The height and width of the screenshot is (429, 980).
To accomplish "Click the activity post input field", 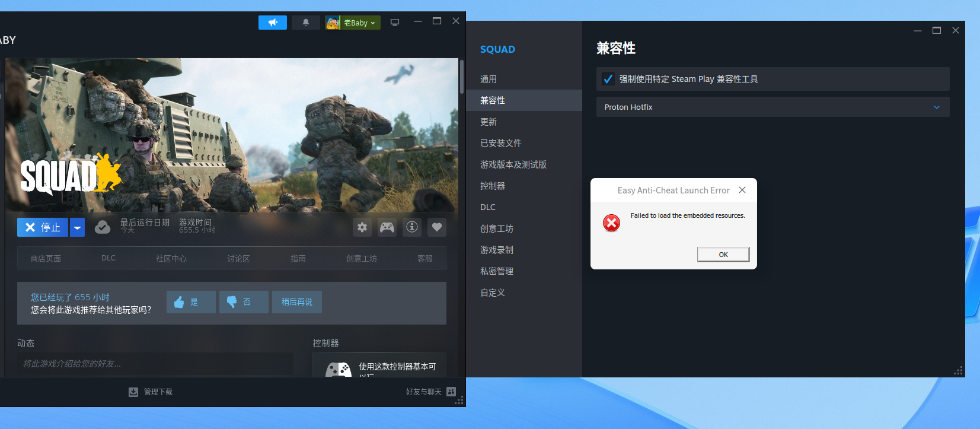I will (x=155, y=364).
